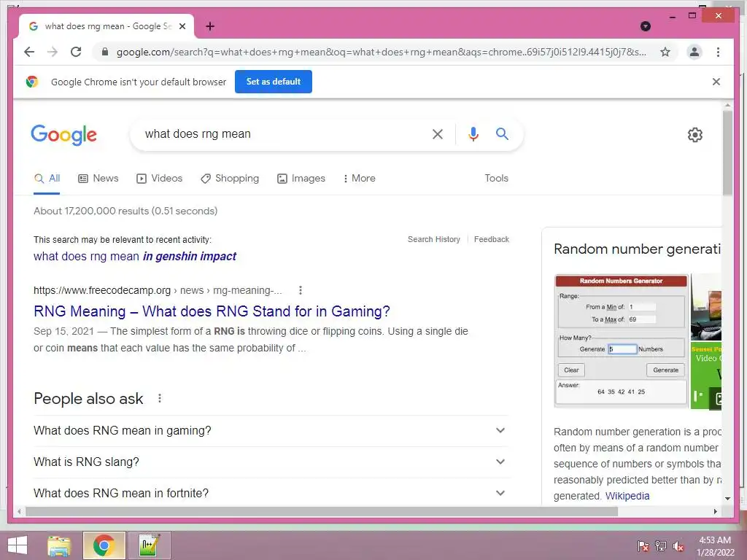This screenshot has height=560, width=747.
Task: Open Chrome's three-dot menu
Action: tap(718, 52)
